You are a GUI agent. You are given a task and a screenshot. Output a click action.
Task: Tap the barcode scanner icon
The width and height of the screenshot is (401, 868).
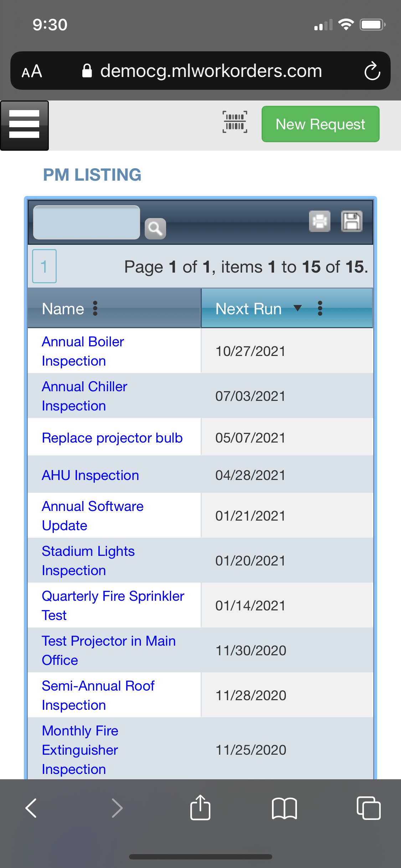click(235, 122)
